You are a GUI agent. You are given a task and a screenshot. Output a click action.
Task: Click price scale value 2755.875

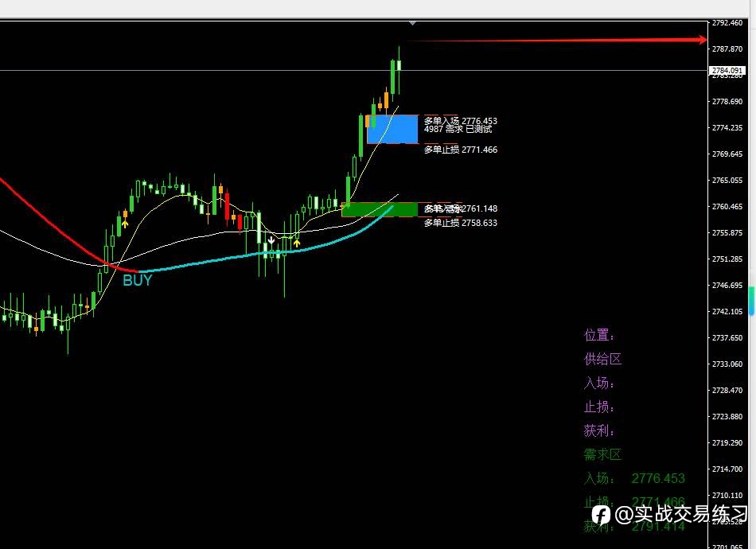click(727, 233)
